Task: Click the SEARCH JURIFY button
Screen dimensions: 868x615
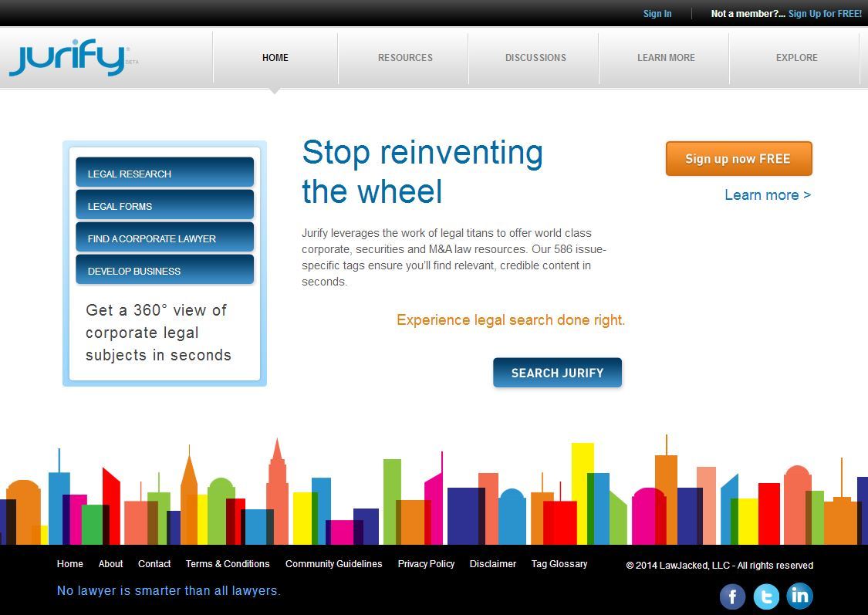Action: (x=557, y=373)
